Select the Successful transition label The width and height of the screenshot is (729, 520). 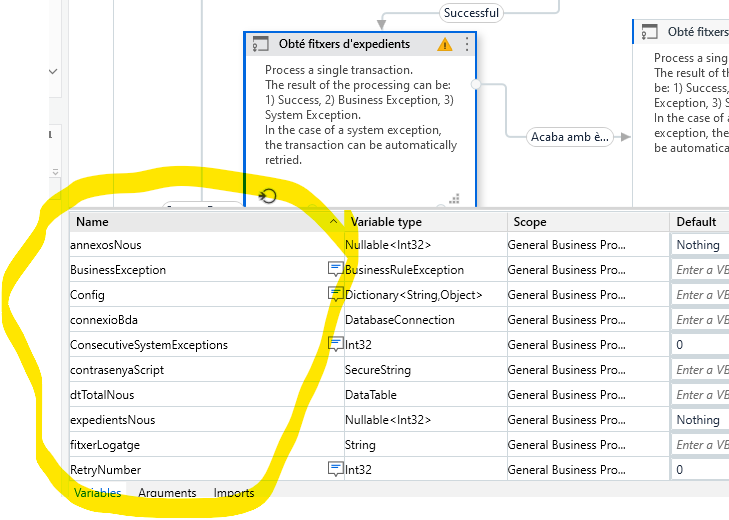click(471, 13)
